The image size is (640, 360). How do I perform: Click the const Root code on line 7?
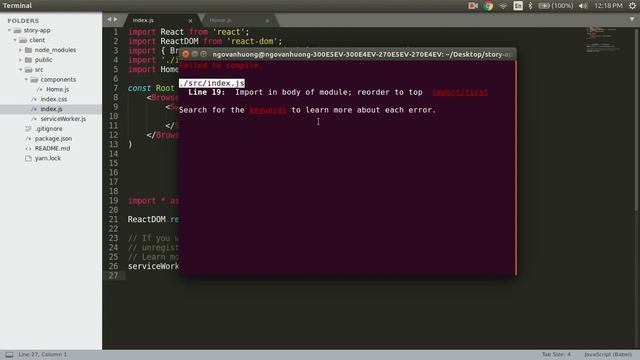click(x=151, y=88)
